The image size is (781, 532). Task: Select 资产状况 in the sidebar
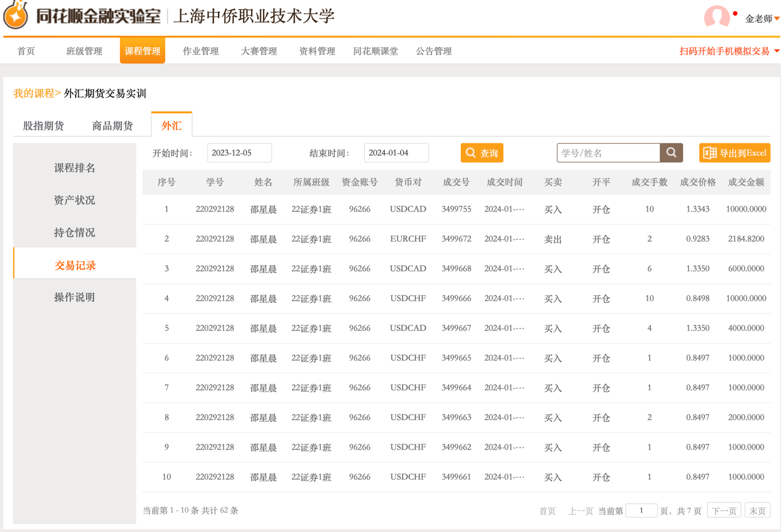(74, 200)
